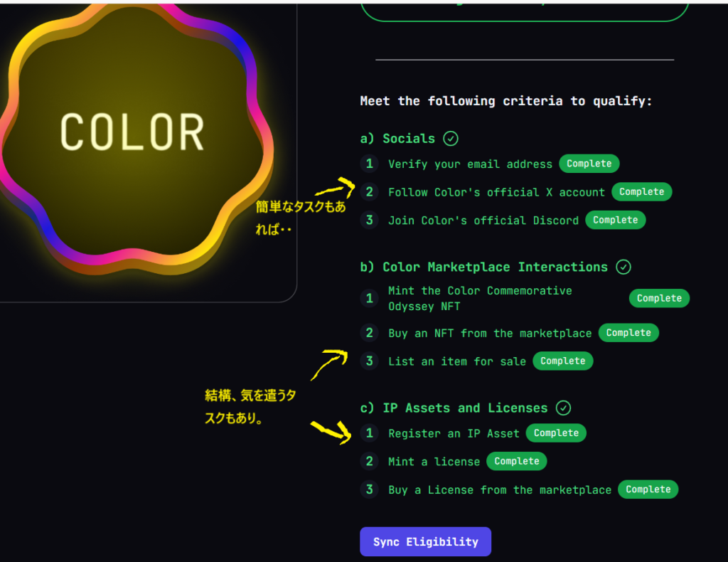The width and height of the screenshot is (728, 562).
Task: Click the "b) Color Marketplace Interactions" heading
Action: click(483, 267)
